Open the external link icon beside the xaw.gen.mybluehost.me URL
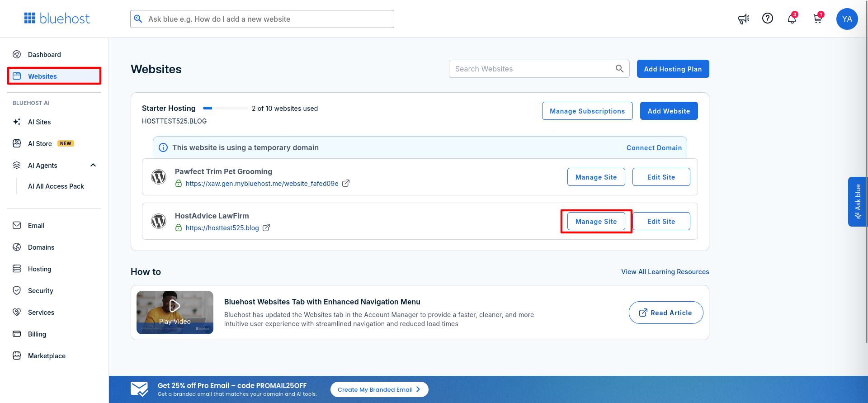868x403 pixels. coord(346,183)
